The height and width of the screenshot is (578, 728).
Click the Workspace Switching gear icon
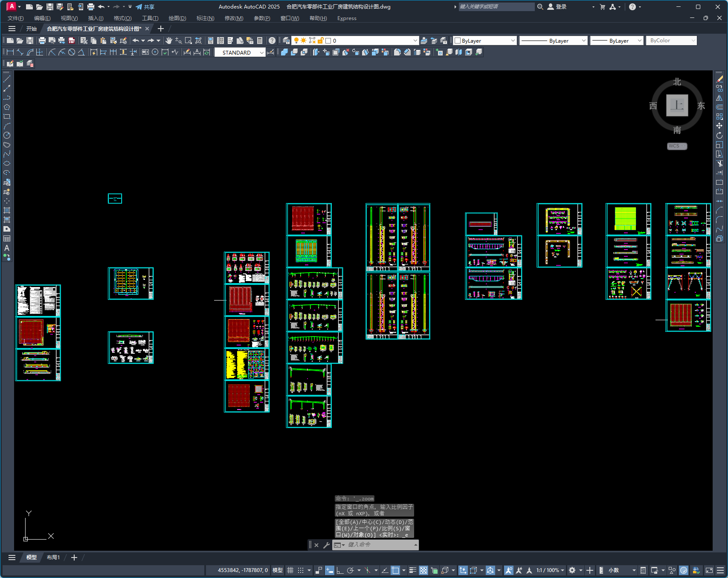(572, 570)
